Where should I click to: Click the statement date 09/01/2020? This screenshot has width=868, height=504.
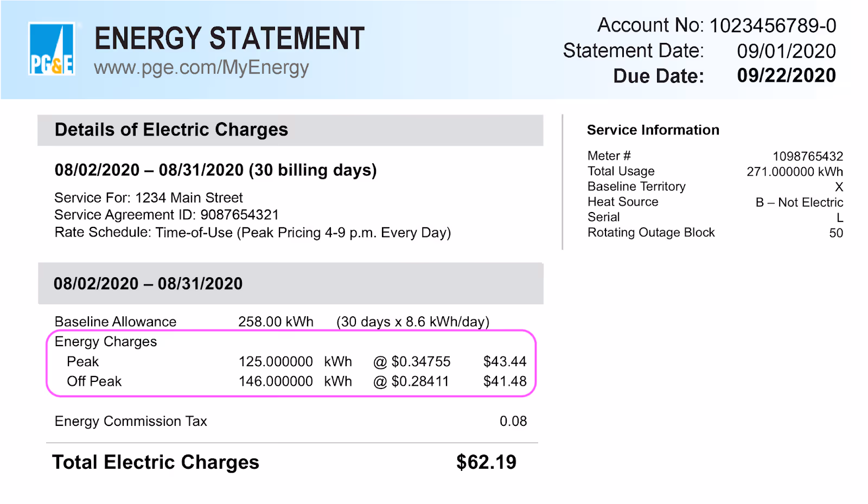(x=786, y=51)
